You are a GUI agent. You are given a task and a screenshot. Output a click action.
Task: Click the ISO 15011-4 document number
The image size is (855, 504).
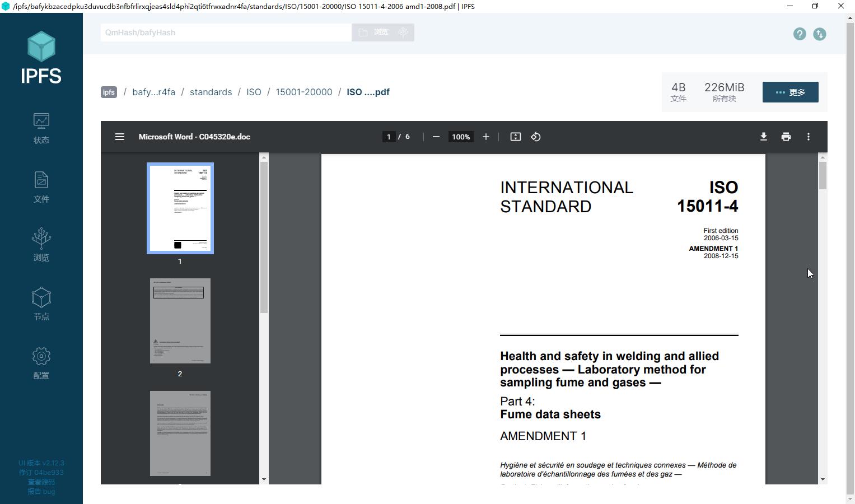click(x=708, y=197)
